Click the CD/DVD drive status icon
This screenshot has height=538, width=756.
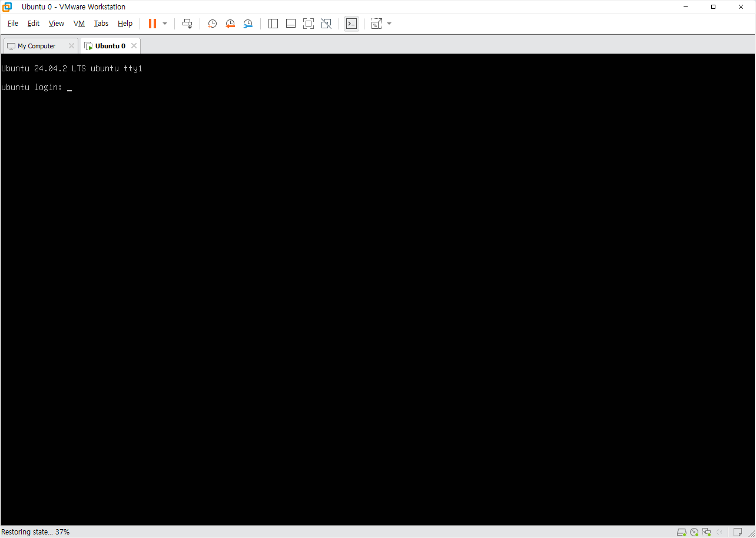click(x=694, y=533)
